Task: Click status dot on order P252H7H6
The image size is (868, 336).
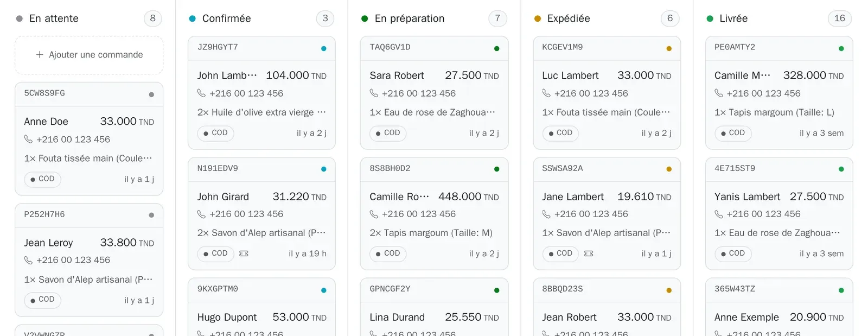Action: (151, 215)
